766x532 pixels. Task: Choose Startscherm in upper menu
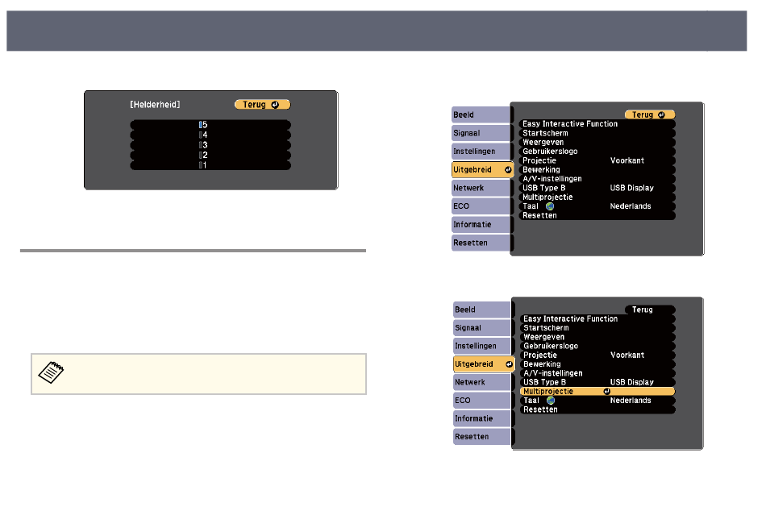(x=597, y=133)
